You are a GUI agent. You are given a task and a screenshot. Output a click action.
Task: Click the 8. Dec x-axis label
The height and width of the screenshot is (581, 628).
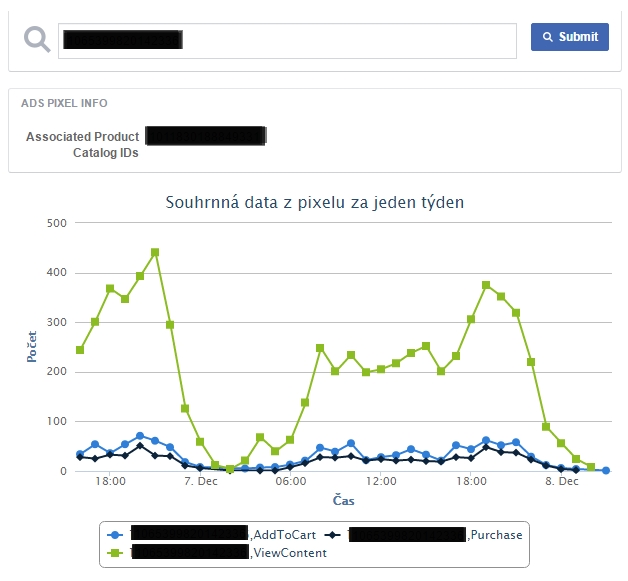(x=562, y=481)
